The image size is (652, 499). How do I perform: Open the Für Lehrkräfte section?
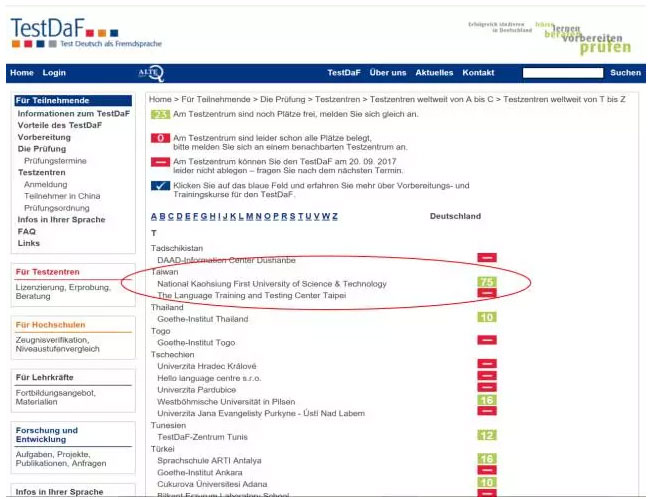tap(44, 378)
